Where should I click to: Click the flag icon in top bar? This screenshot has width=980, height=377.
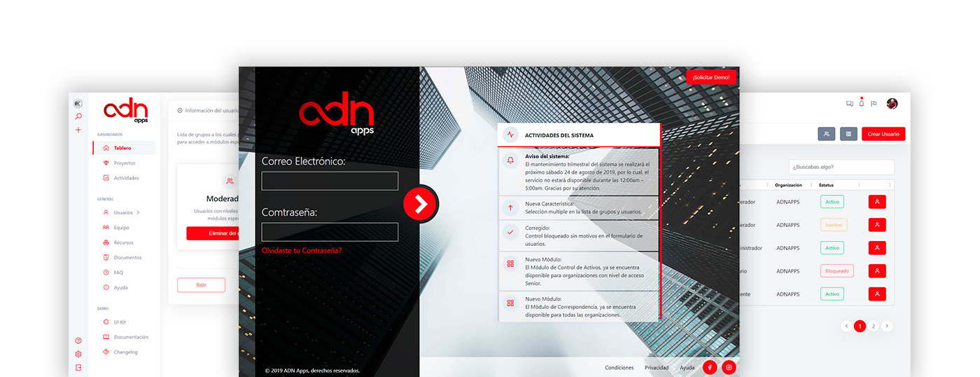coord(874,104)
